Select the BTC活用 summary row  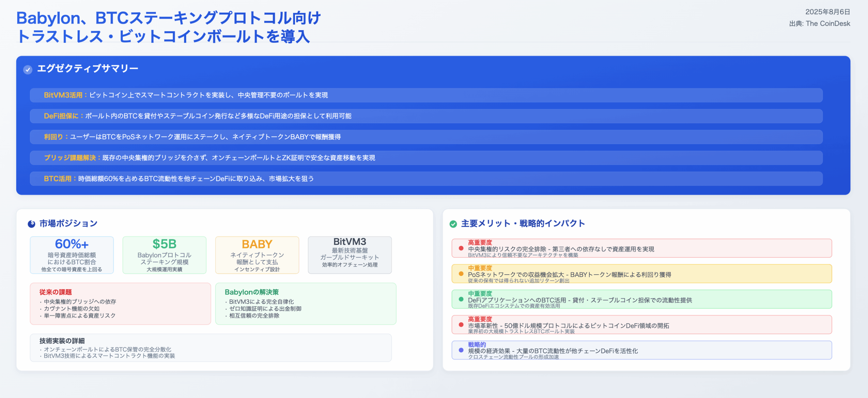tap(426, 179)
